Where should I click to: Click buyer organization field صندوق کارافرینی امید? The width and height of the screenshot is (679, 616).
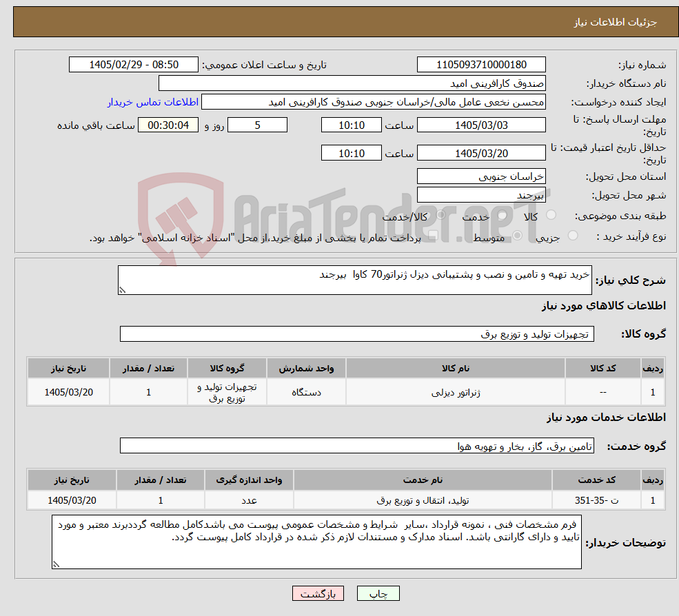tap(352, 83)
